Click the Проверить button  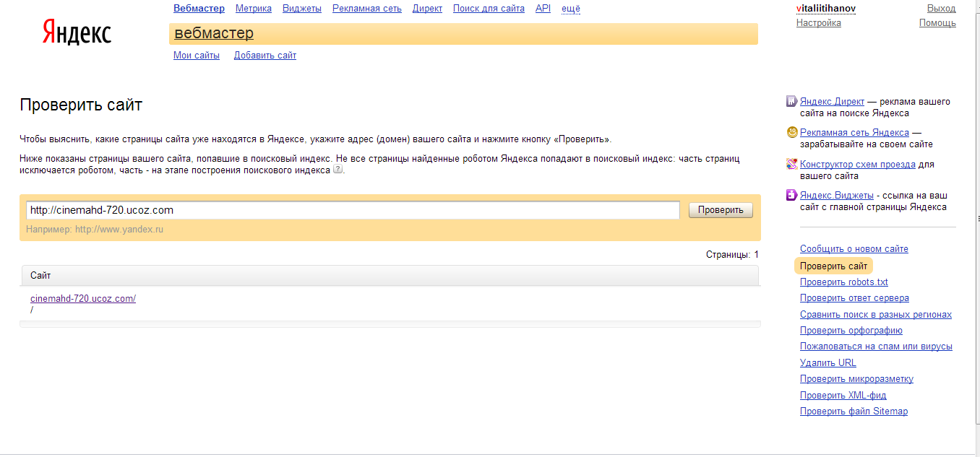tap(721, 210)
